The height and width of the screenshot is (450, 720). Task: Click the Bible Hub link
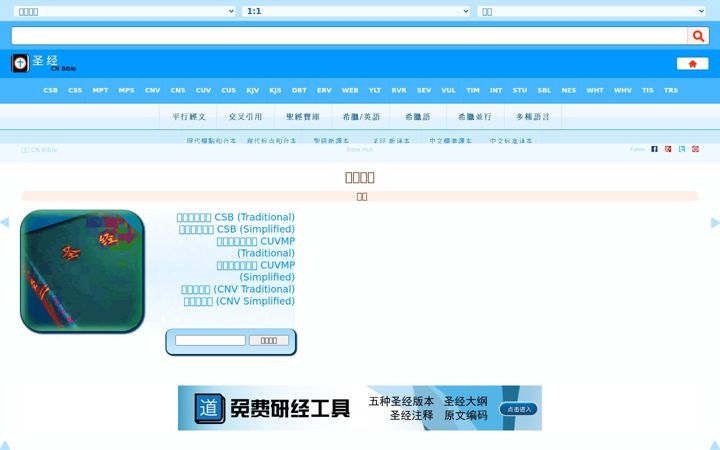[360, 150]
